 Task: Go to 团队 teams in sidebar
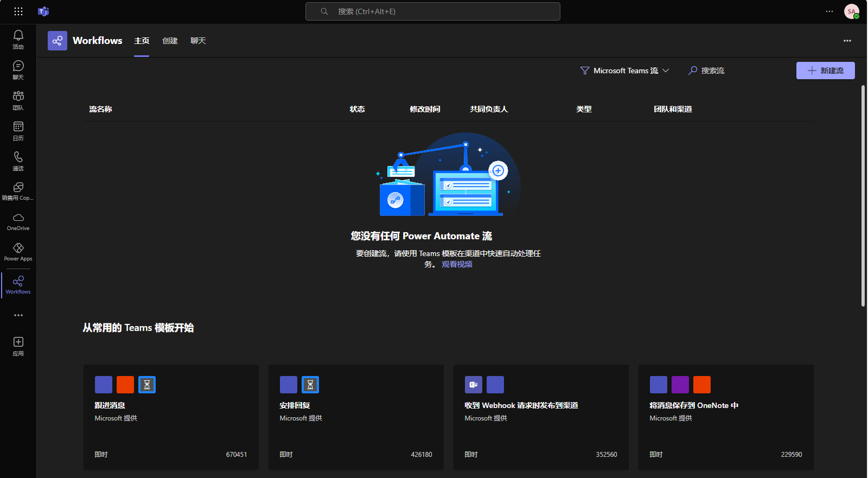[18, 100]
